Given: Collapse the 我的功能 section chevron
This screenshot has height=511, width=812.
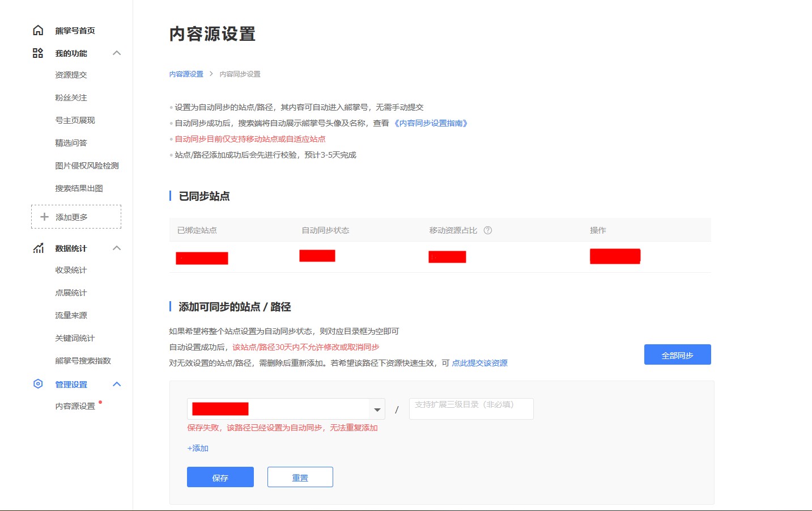Looking at the screenshot, I should pyautogui.click(x=117, y=53).
